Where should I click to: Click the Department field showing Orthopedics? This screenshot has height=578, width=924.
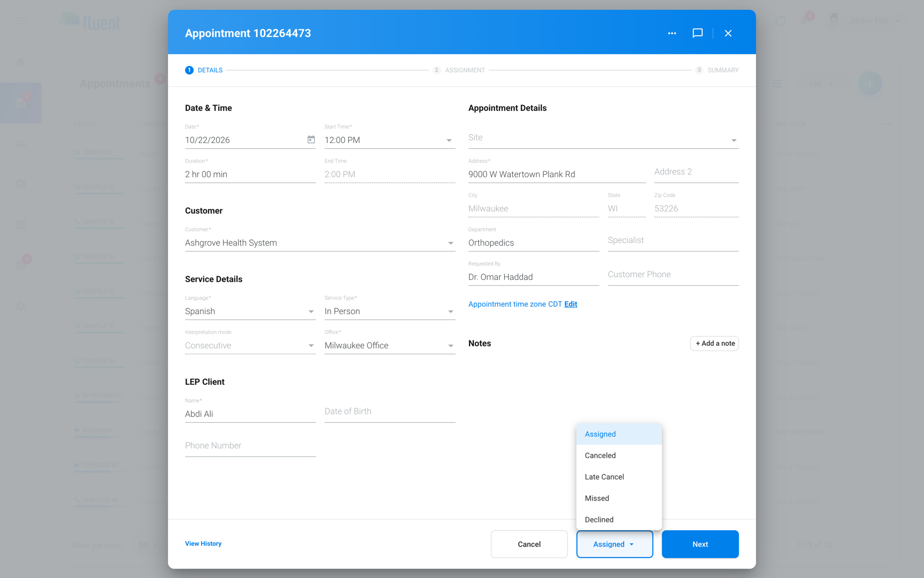(x=534, y=243)
